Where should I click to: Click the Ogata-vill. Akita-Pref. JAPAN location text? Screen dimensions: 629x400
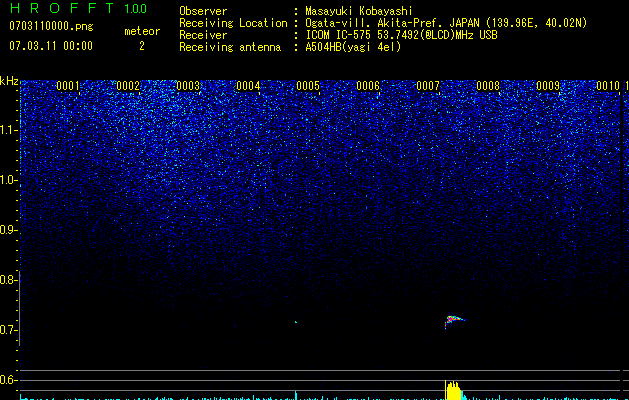point(446,23)
